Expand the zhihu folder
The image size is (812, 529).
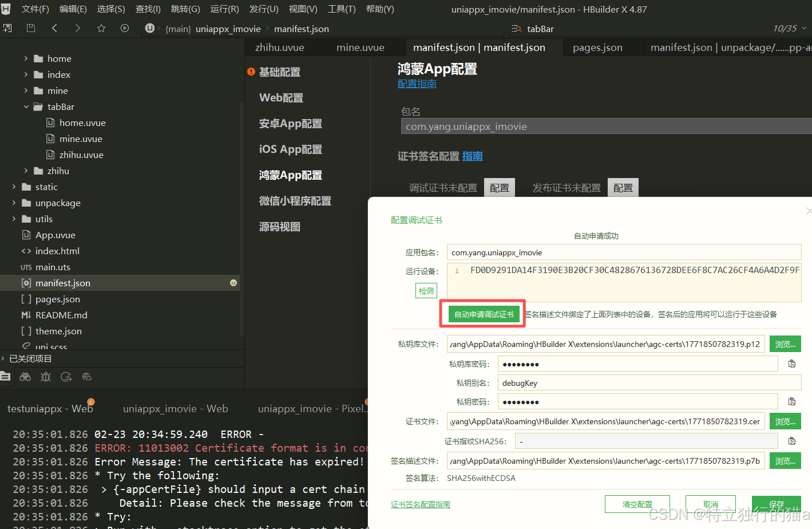[26, 171]
